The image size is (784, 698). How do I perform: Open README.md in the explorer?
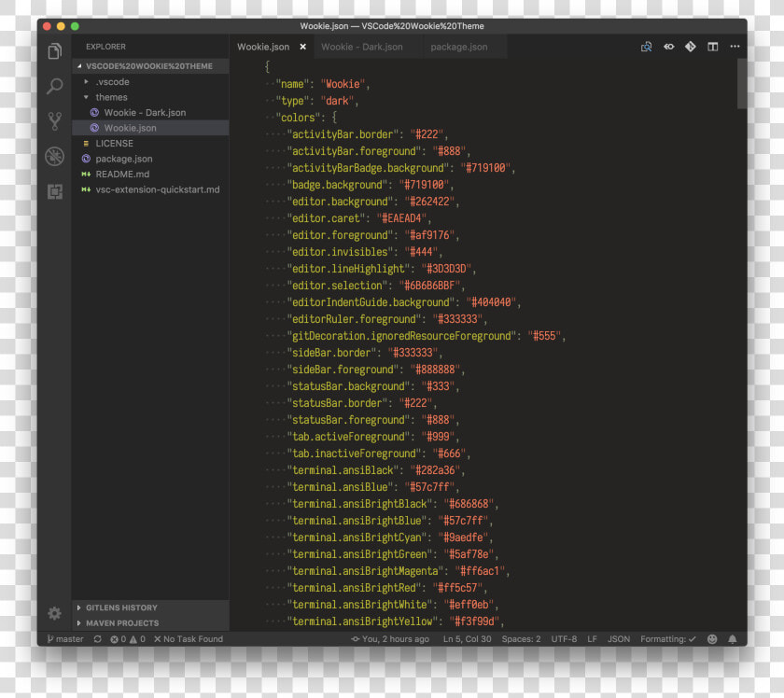(150, 174)
